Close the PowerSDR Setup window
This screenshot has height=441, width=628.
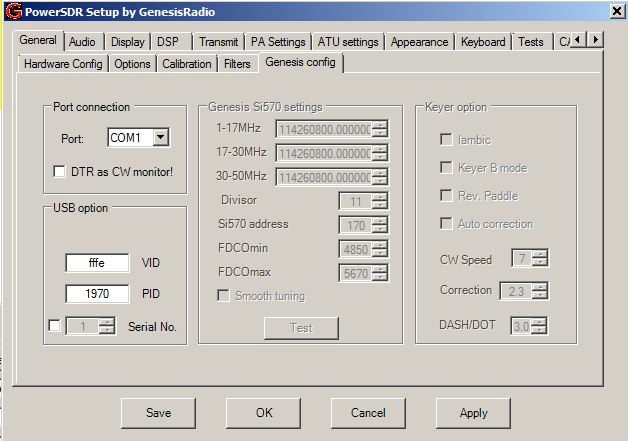(617, 11)
